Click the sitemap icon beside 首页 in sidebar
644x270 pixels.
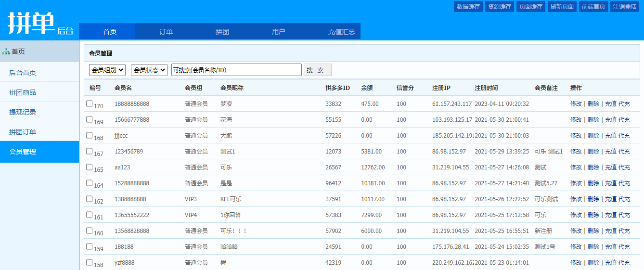point(6,51)
